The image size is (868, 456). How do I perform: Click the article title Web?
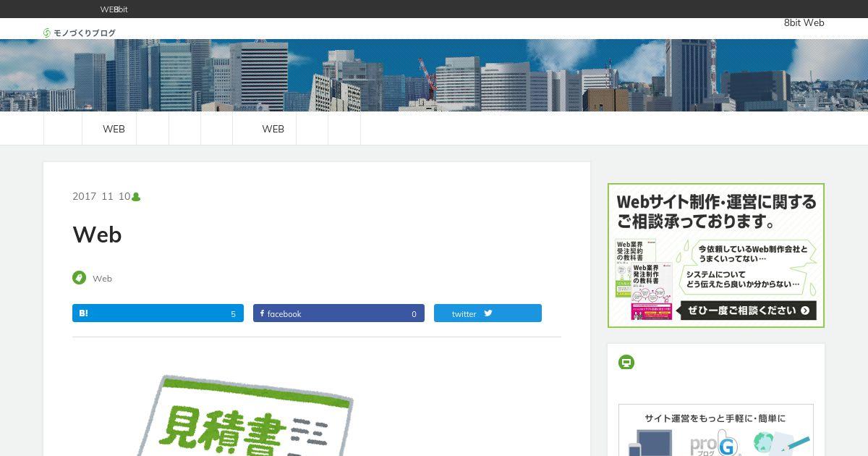pyautogui.click(x=97, y=235)
